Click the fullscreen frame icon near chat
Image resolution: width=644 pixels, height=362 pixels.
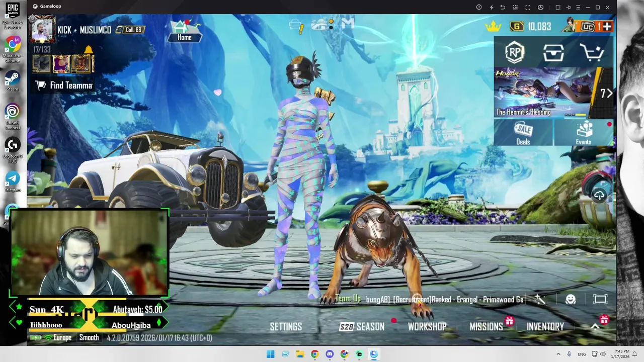pyautogui.click(x=600, y=300)
